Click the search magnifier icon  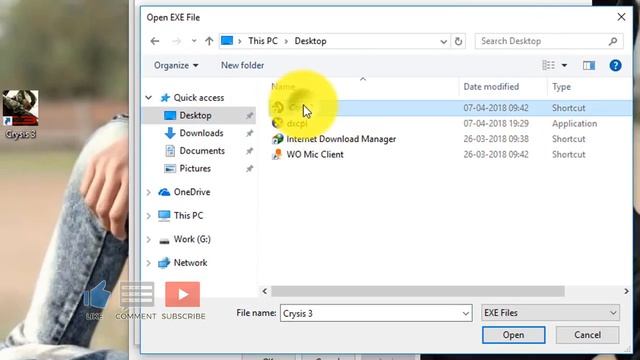tap(613, 41)
